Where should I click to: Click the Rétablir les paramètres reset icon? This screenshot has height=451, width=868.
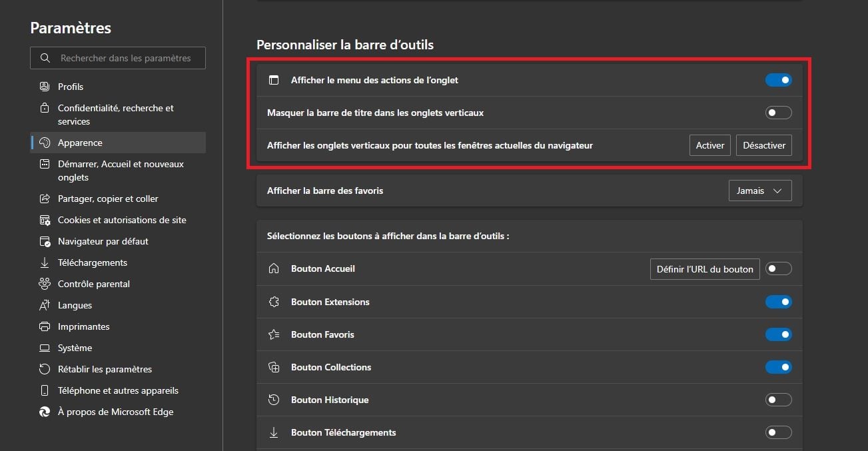[45, 369]
